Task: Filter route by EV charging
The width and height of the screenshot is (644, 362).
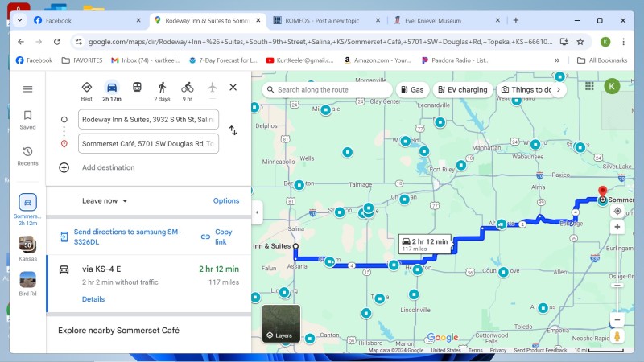Action: click(462, 89)
